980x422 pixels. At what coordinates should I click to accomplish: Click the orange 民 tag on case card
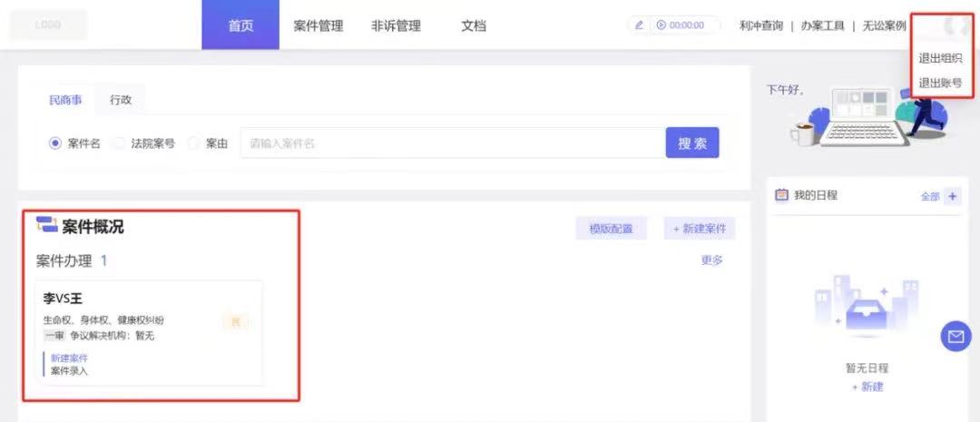(235, 321)
